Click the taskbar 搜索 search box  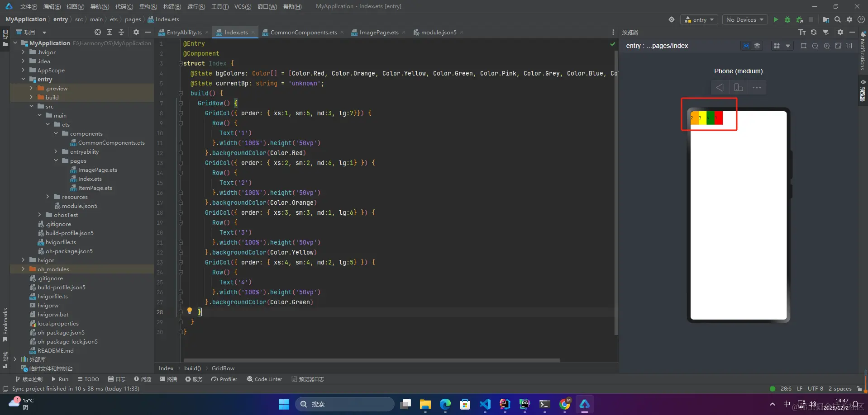pyautogui.click(x=345, y=404)
